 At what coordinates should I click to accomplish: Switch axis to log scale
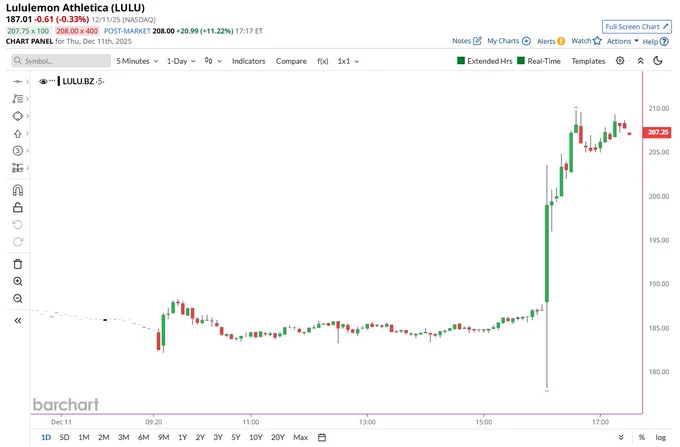(660, 437)
